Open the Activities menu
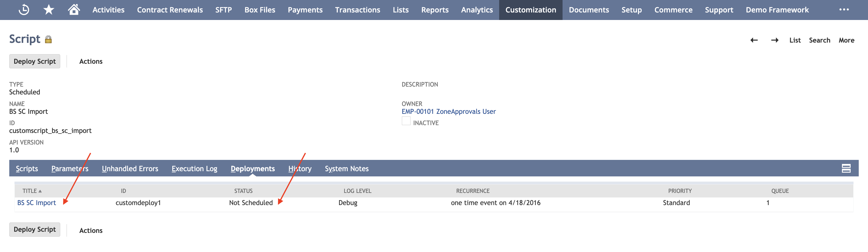Viewport: 868px width, 252px height. [x=108, y=10]
